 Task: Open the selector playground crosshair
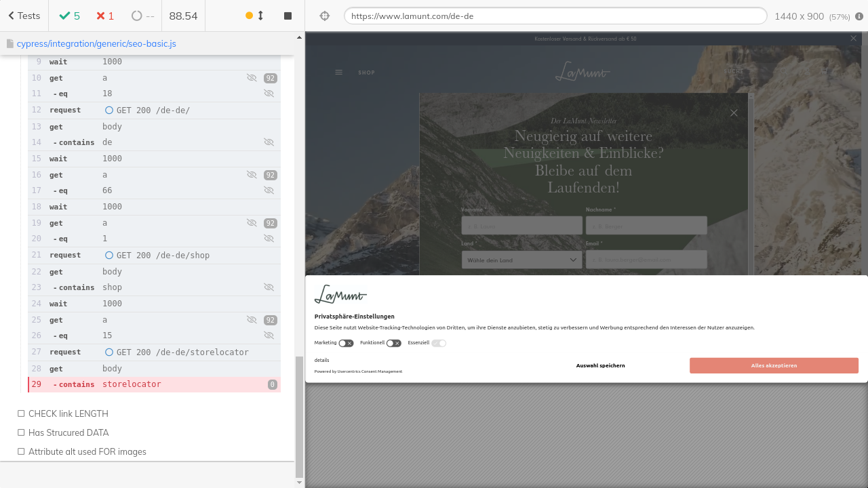pyautogui.click(x=325, y=16)
